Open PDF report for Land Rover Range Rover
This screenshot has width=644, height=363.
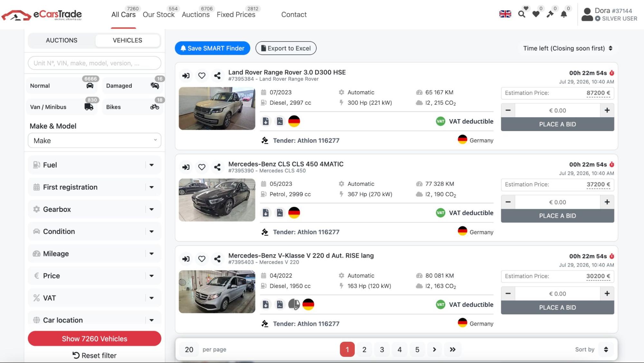pos(280,121)
